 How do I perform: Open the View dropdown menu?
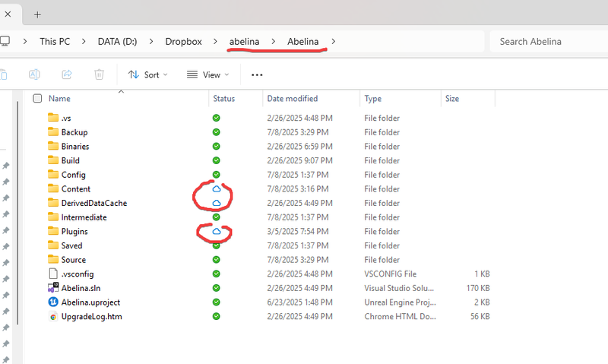click(x=207, y=74)
